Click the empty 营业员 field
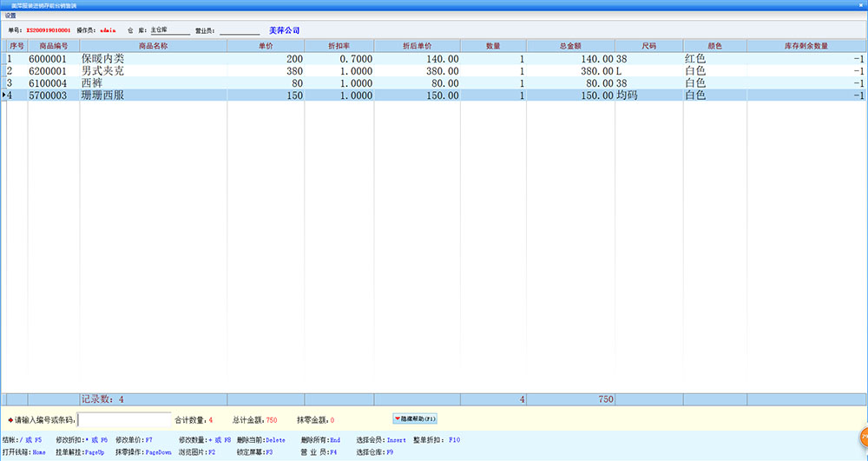The image size is (868, 461). click(240, 30)
